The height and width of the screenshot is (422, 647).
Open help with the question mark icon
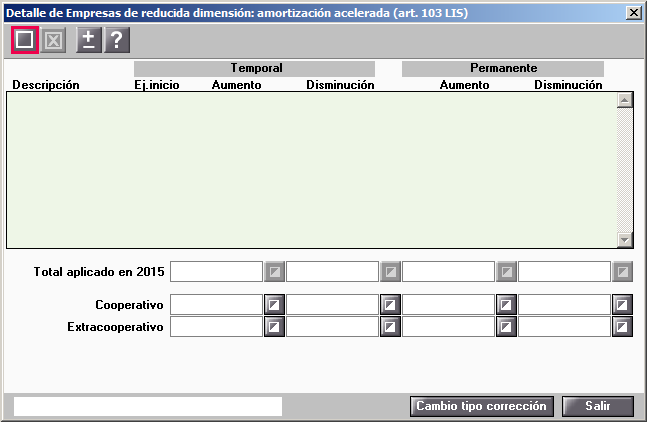pyautogui.click(x=117, y=40)
